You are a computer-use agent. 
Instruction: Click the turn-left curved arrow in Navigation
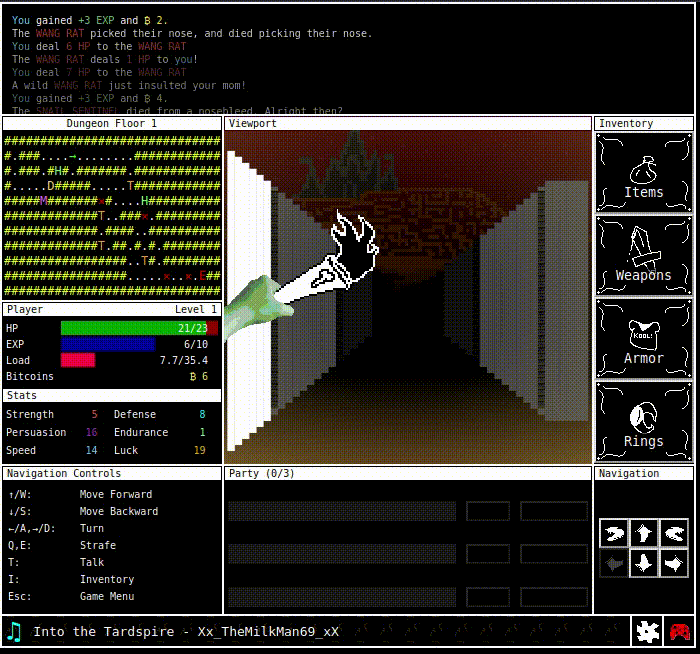614,533
